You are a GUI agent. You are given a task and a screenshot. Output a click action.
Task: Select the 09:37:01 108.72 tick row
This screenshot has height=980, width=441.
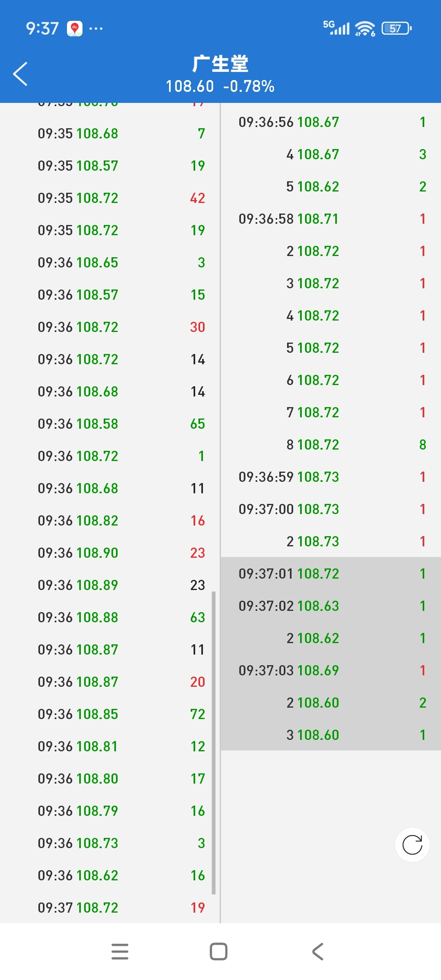coord(331,573)
